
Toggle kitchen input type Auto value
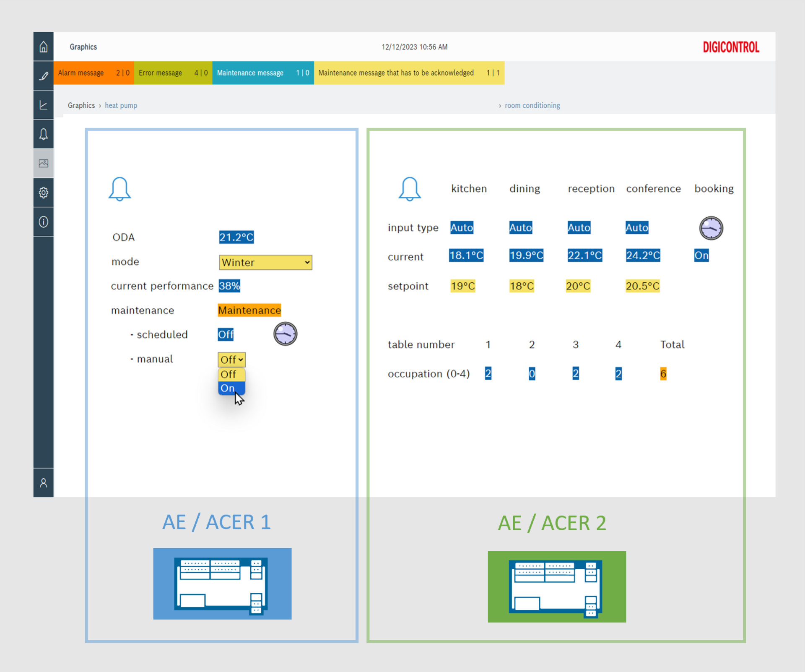point(462,228)
